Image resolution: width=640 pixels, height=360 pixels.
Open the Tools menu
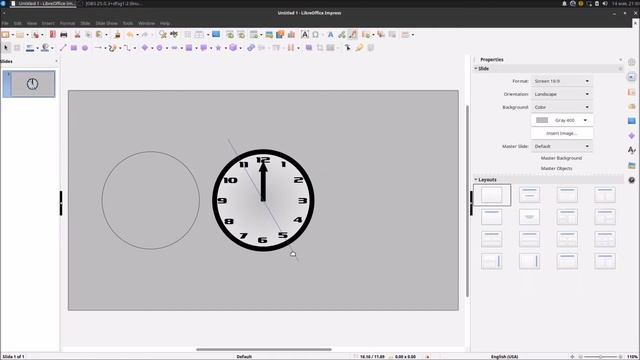click(x=128, y=23)
